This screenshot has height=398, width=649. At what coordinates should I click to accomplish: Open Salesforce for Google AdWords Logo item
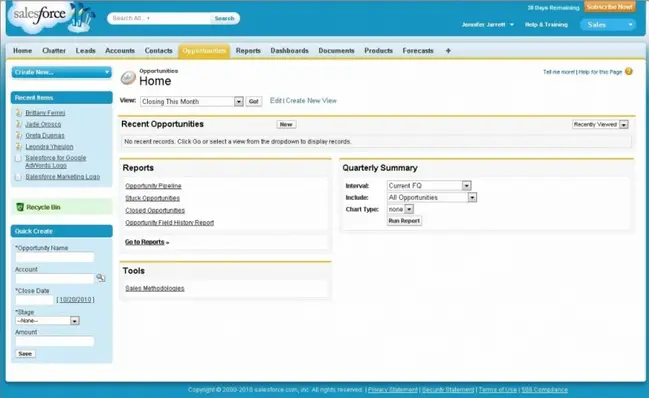[x=55, y=161]
